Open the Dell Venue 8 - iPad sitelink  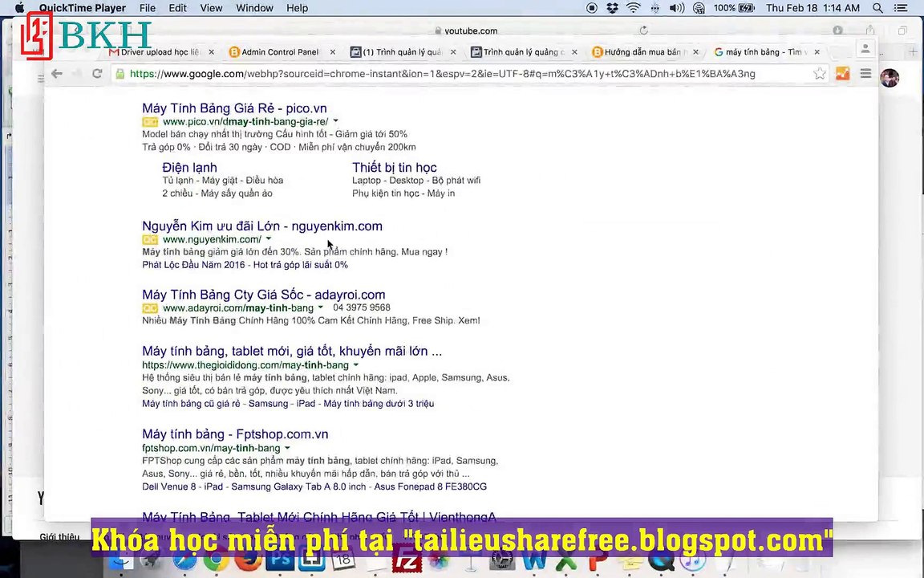(x=182, y=486)
